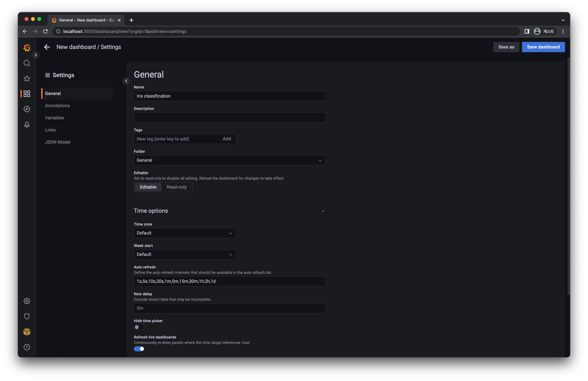Viewport: 588px width, 381px height.
Task: Open the Explore compass icon
Action: (27, 109)
